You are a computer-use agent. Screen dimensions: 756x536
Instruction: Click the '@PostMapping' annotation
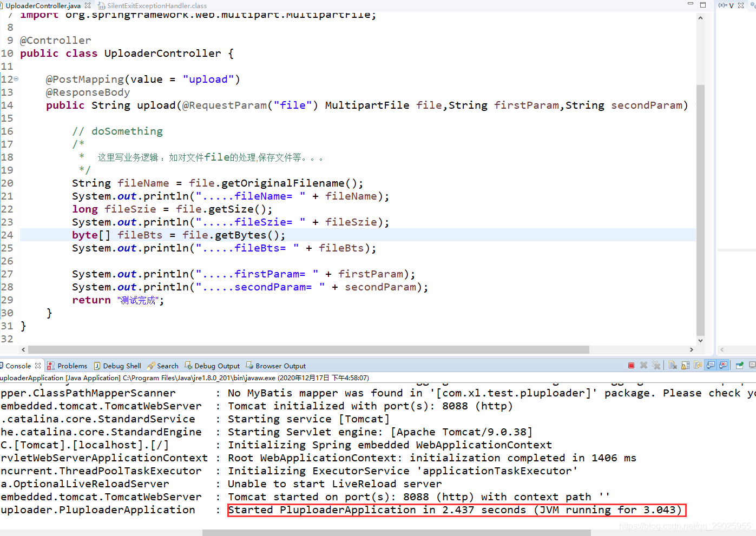click(x=85, y=80)
